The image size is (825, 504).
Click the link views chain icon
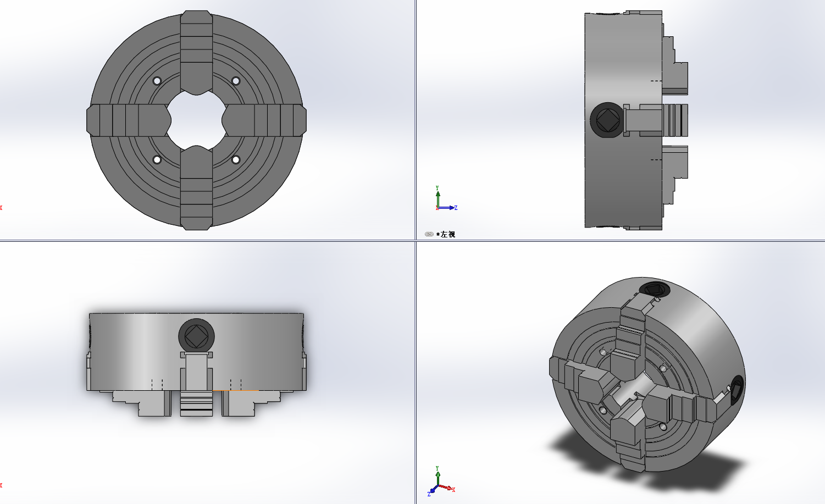point(429,234)
